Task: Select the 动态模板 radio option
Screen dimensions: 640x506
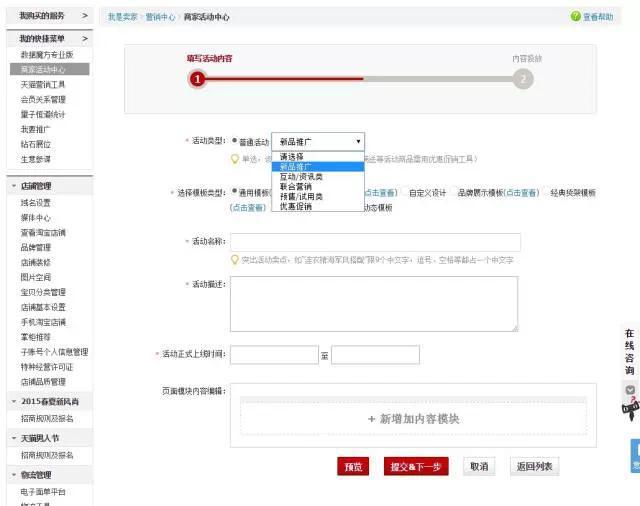Action: coord(378,207)
